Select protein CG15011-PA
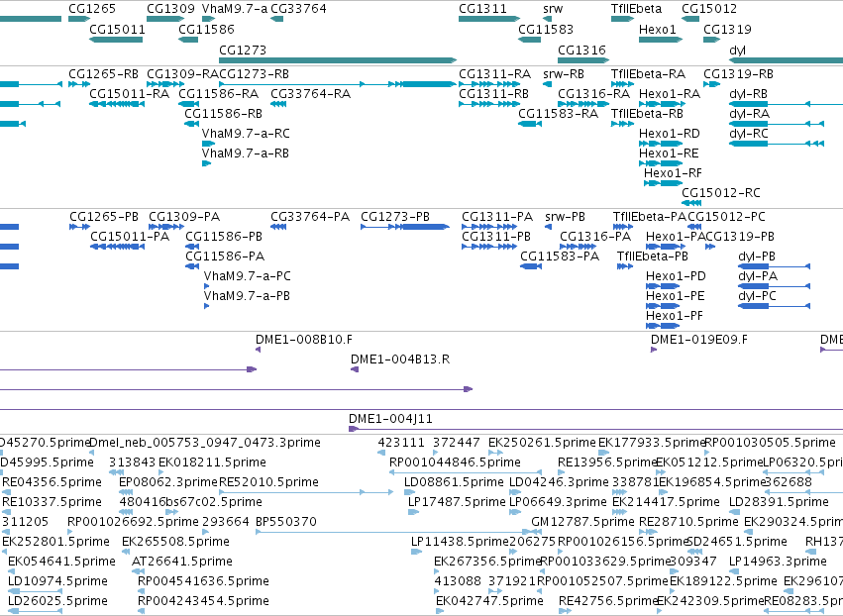The height and width of the screenshot is (616, 843). [130, 237]
